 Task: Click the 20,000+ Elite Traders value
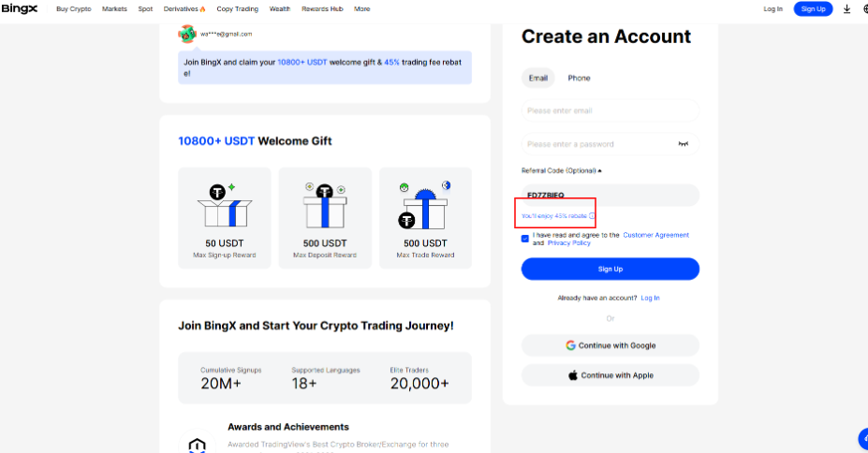click(419, 384)
